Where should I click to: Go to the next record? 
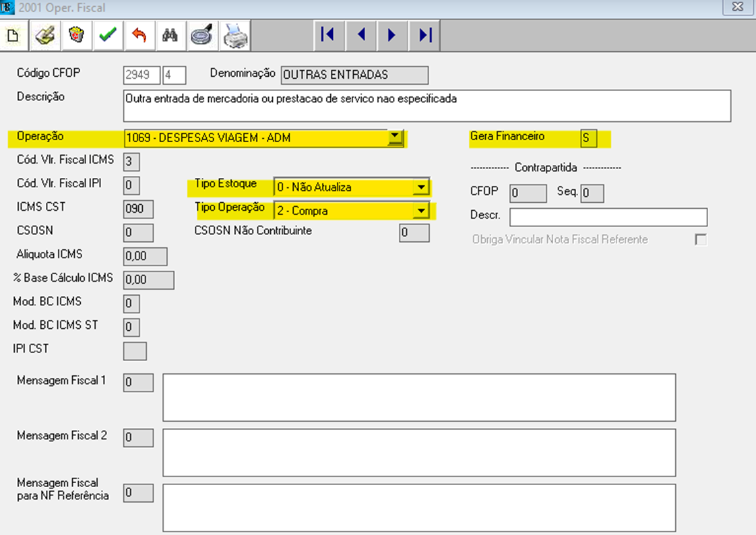coord(392,35)
